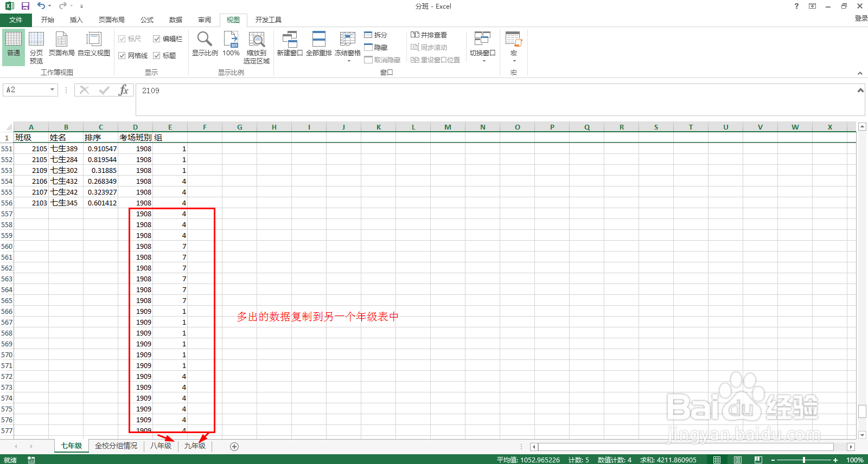The image size is (868, 464).
Task: Collapse the ribbon with arrow
Action: pyautogui.click(x=860, y=73)
